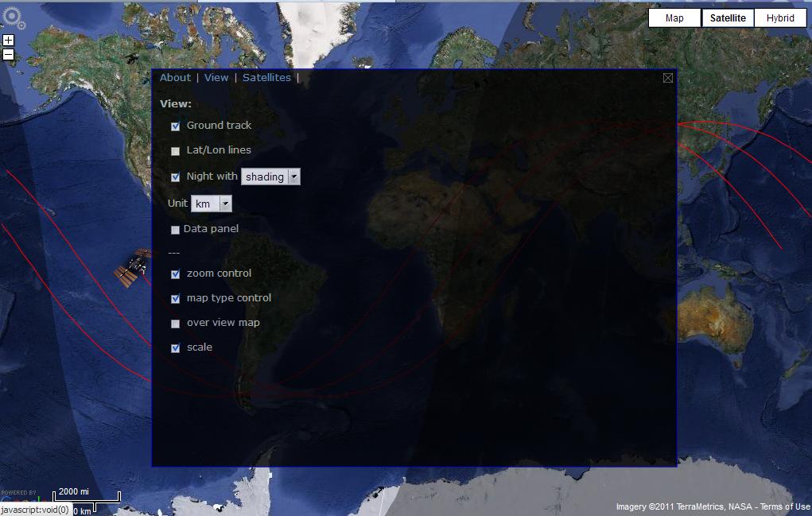The width and height of the screenshot is (812, 516).
Task: Disable the Night with shading checkbox
Action: click(176, 177)
